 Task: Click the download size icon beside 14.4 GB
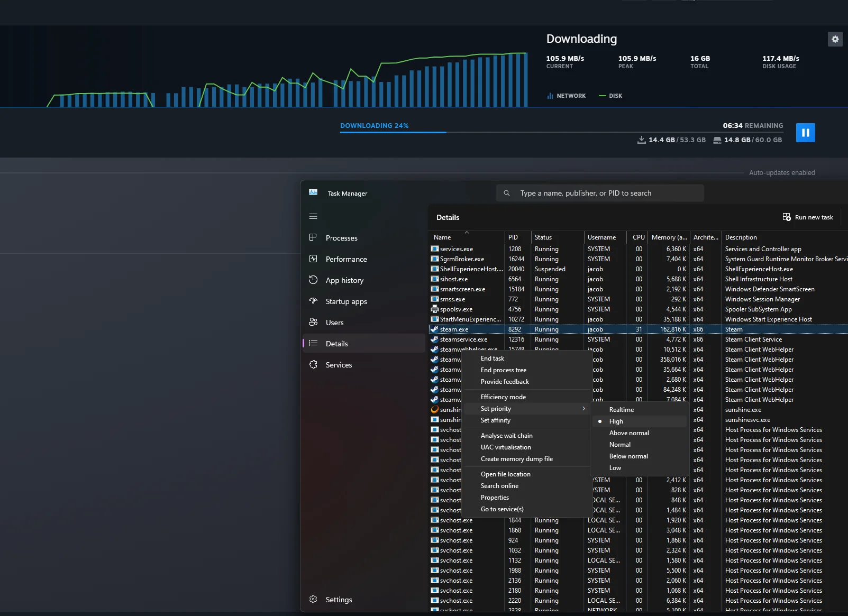click(641, 140)
